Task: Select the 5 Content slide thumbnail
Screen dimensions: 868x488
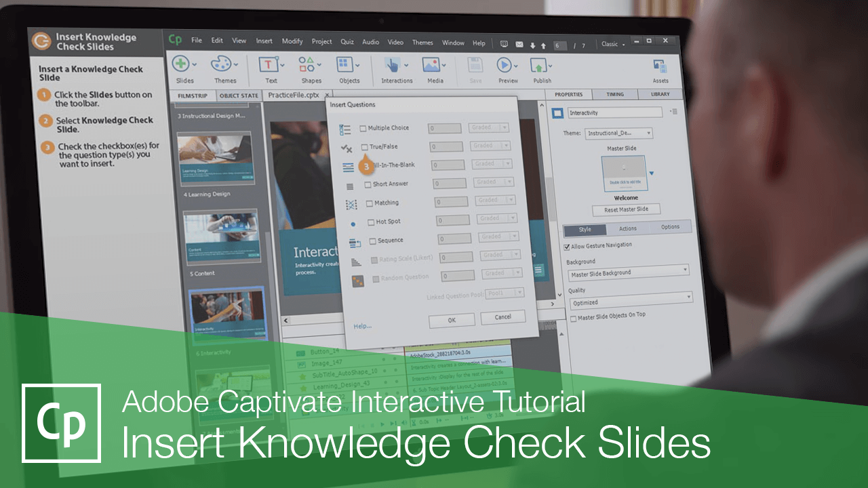Action: (x=224, y=236)
